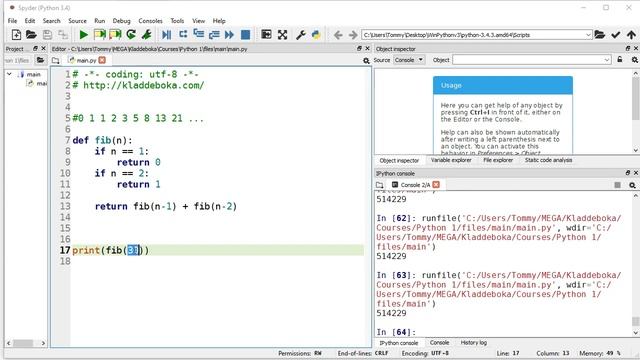Run the current cell
The image size is (640, 360).
pyautogui.click(x=100, y=35)
